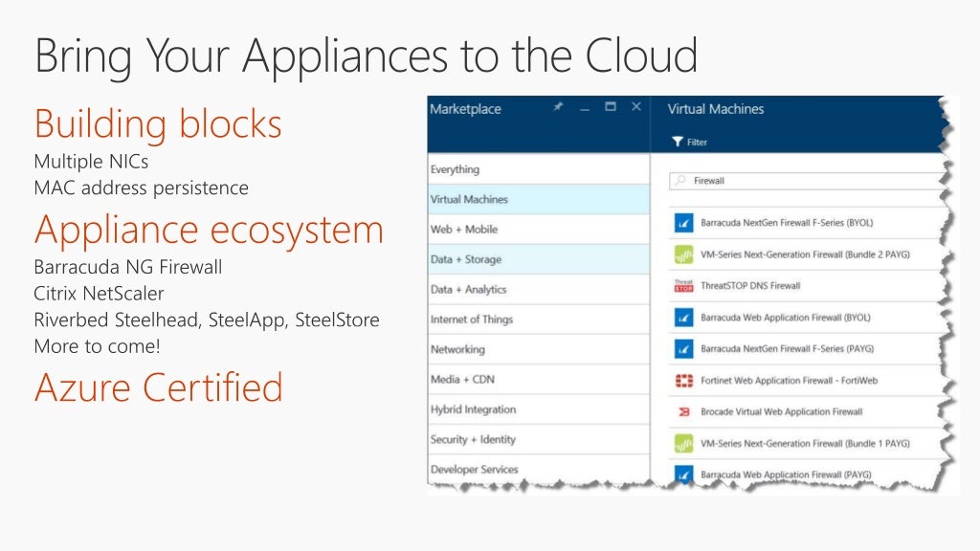Click 'Riverbed Steelhead, SteelApp, SteelStore' text
This screenshot has width=980, height=551.
click(x=207, y=320)
